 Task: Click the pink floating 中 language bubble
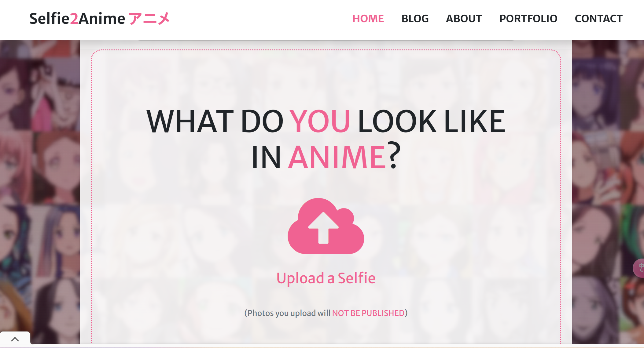coord(639,268)
